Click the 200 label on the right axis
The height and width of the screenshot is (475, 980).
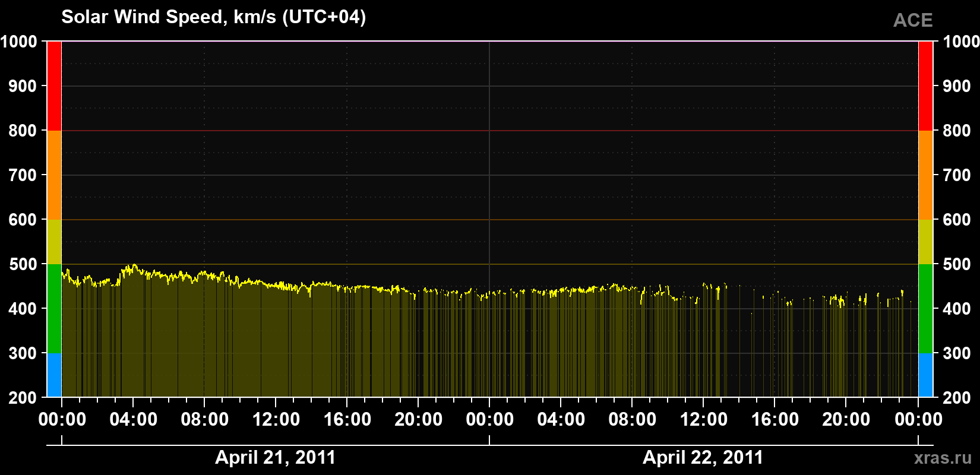(957, 398)
